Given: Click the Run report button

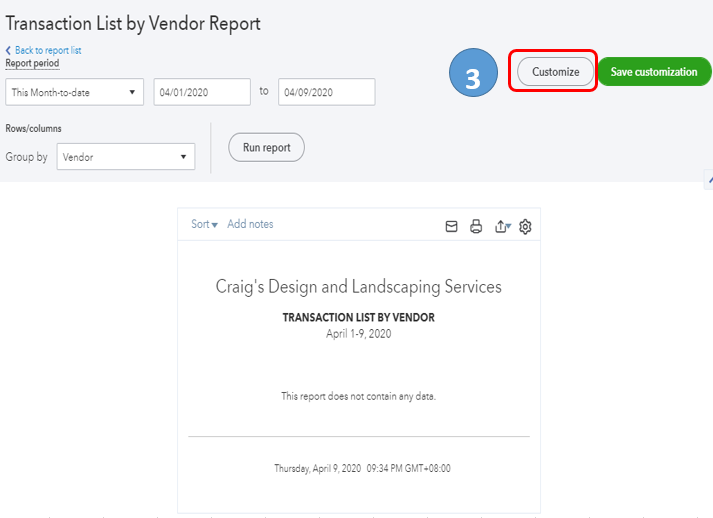Looking at the screenshot, I should pyautogui.click(x=266, y=147).
